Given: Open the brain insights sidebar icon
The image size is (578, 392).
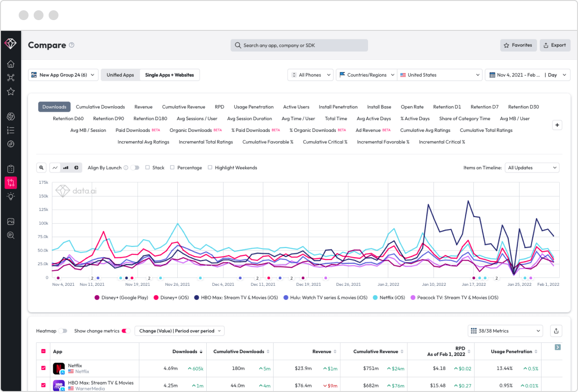Looking at the screenshot, I should (11, 116).
